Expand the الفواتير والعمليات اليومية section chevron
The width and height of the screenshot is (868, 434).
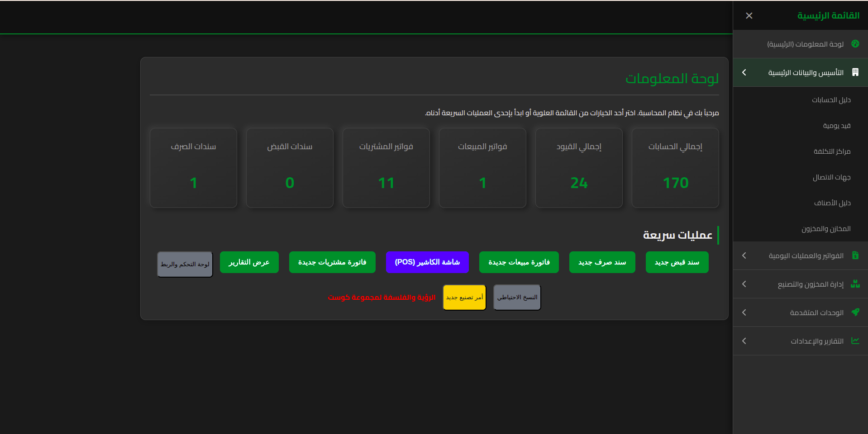coord(744,255)
